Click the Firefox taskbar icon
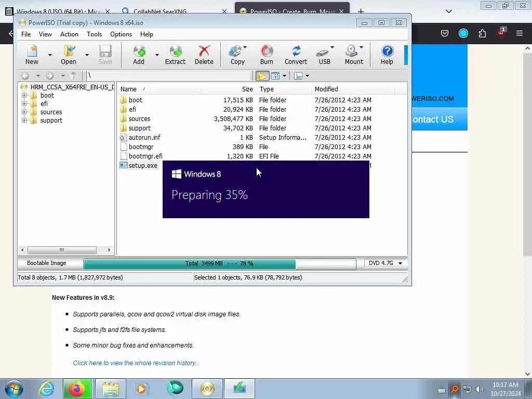The height and width of the screenshot is (399, 532). [x=77, y=389]
